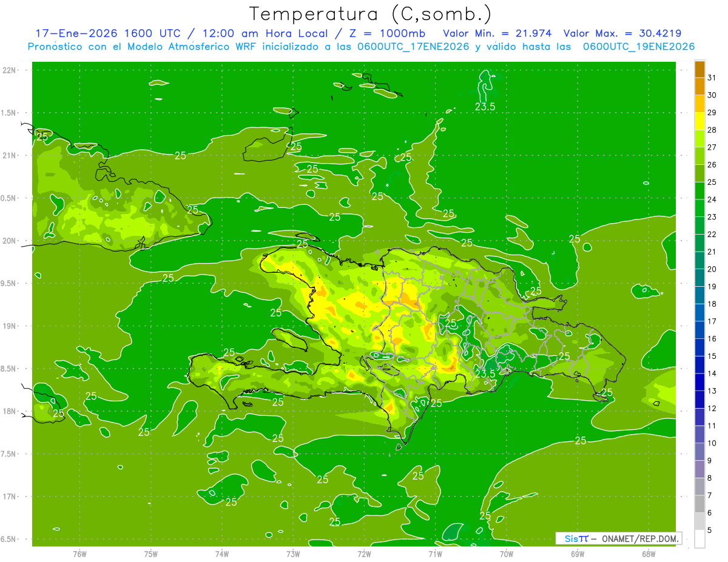Pick the purple legend swatch between 8 and 9
The height and width of the screenshot is (562, 728).
click(699, 469)
